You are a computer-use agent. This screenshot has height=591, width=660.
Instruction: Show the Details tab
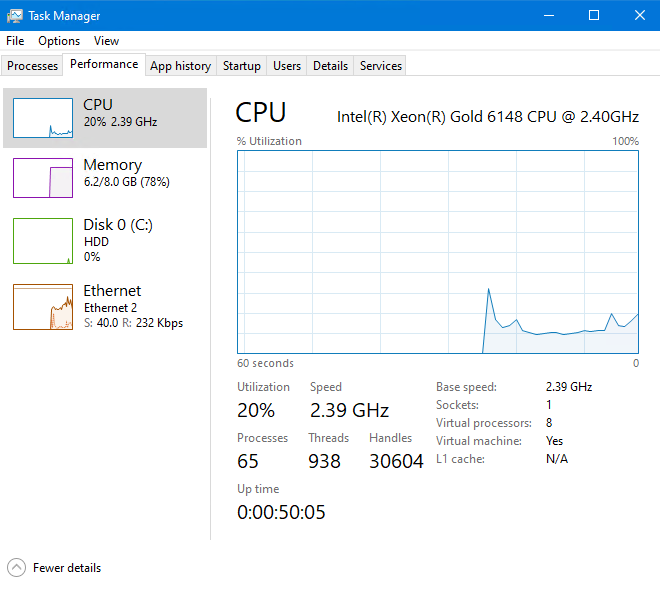(330, 66)
